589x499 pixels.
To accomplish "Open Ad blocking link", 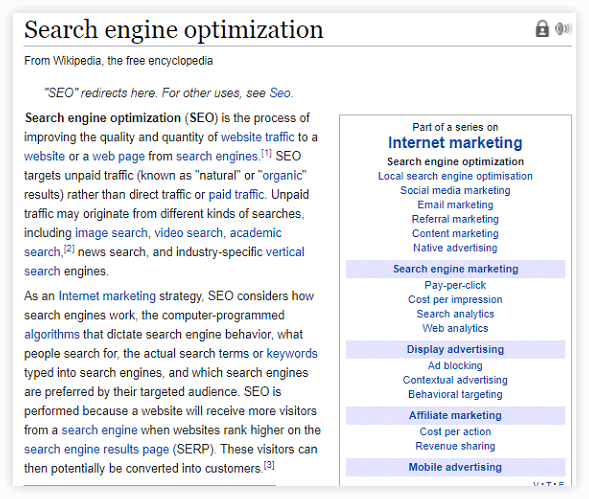I will point(455,366).
